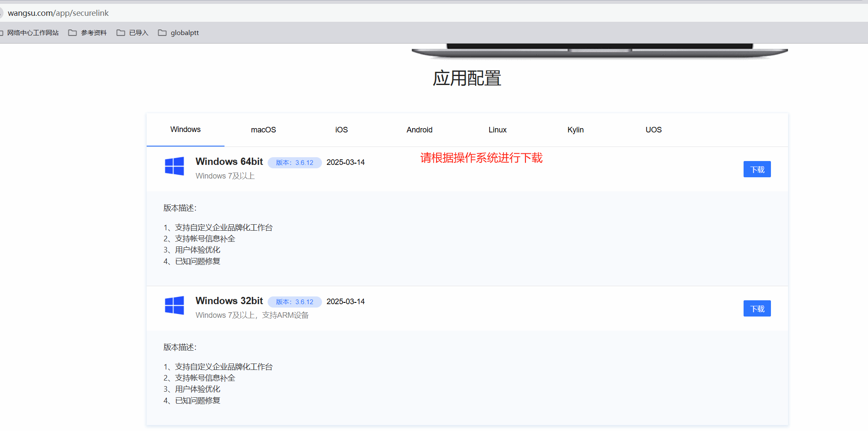The width and height of the screenshot is (868, 431).
Task: Open the Android tab
Action: (x=419, y=130)
